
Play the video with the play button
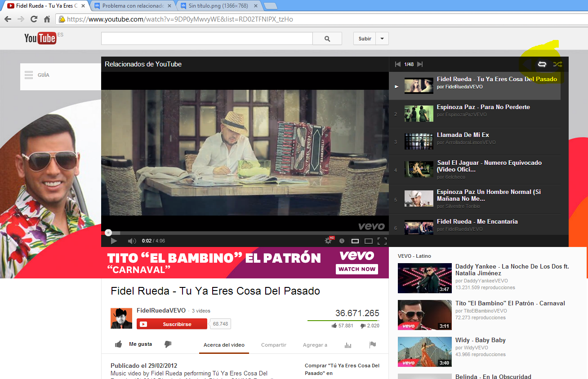point(114,241)
